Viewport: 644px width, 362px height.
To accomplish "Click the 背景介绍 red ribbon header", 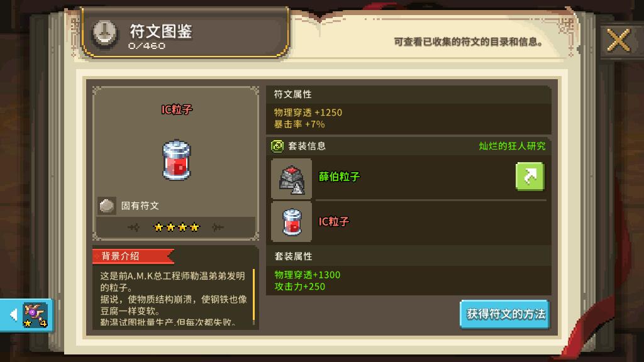I will [x=133, y=256].
